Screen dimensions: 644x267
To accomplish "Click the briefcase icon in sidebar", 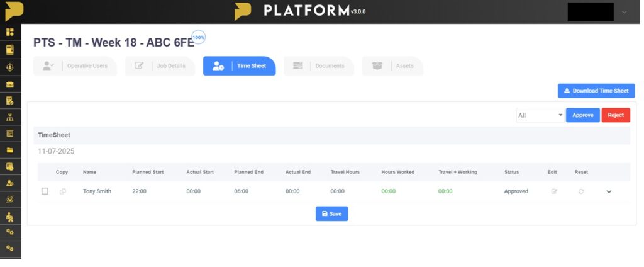I will (x=10, y=84).
